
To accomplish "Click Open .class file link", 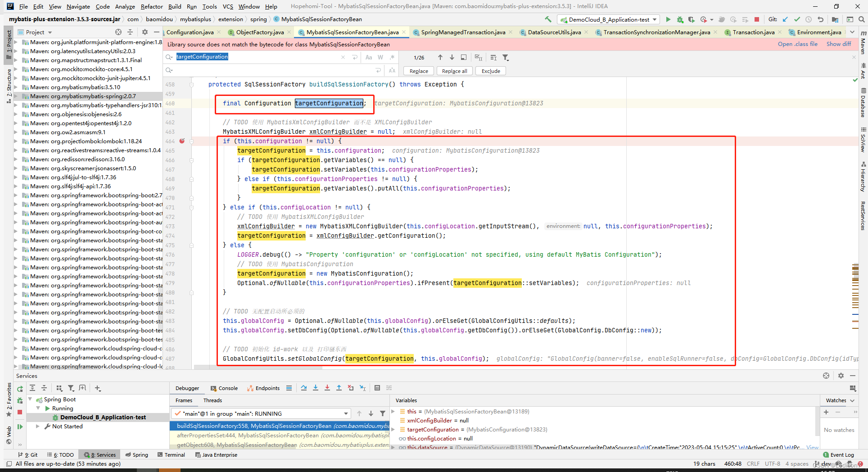I will [x=797, y=44].
